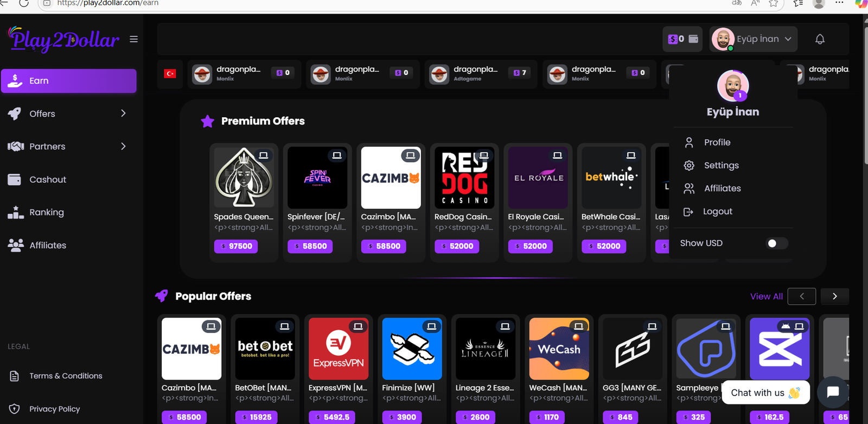868x424 pixels.
Task: Click the RedDog 52000 reward button
Action: pos(457,246)
